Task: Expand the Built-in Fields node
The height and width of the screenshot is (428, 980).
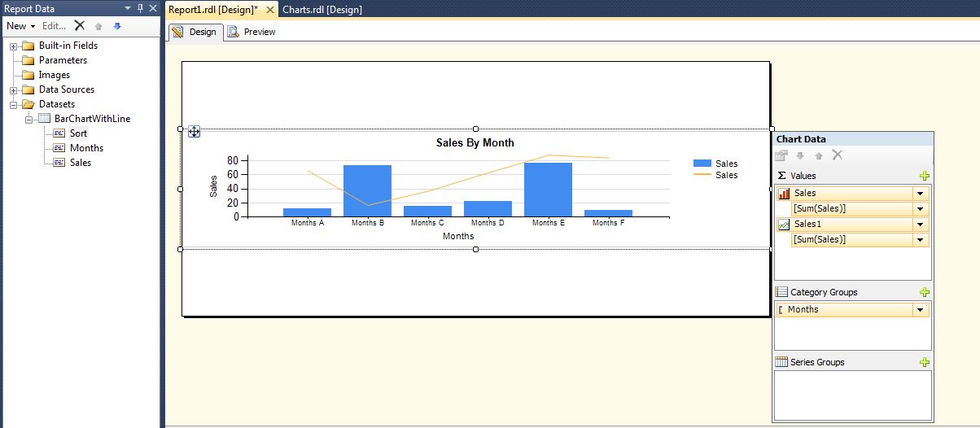Action: 14,46
